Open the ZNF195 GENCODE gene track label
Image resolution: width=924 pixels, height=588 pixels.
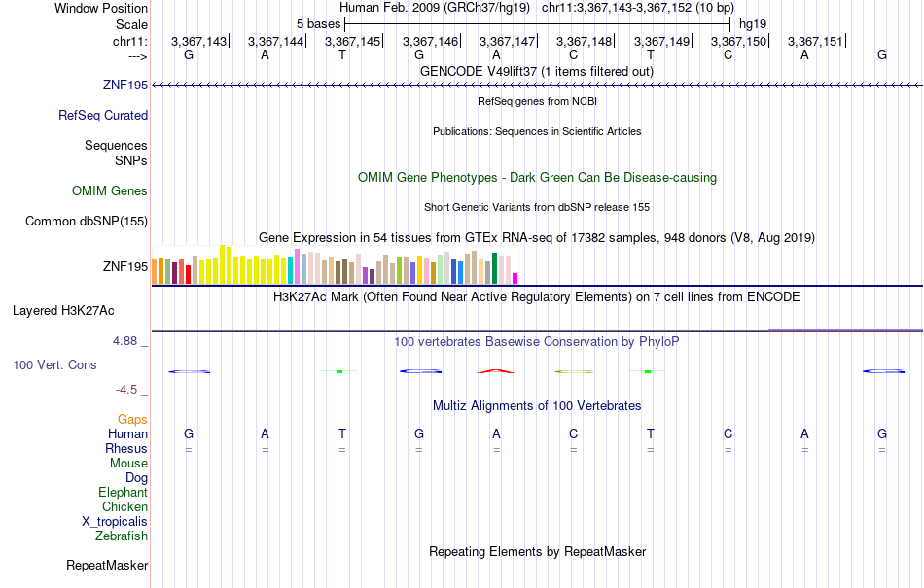pos(124,85)
